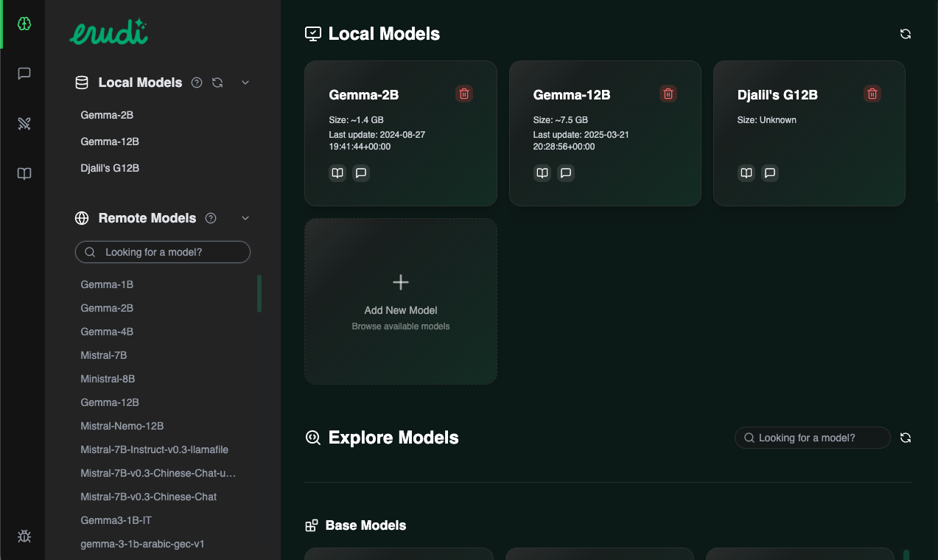The image size is (938, 560).
Task: Click the bug report icon at bottom left
Action: point(24,536)
